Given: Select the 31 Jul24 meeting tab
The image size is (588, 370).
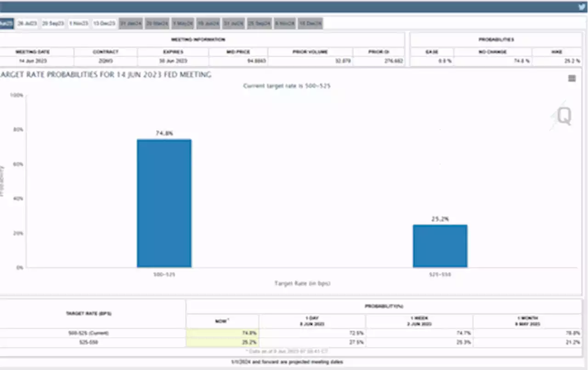Looking at the screenshot, I should (234, 23).
